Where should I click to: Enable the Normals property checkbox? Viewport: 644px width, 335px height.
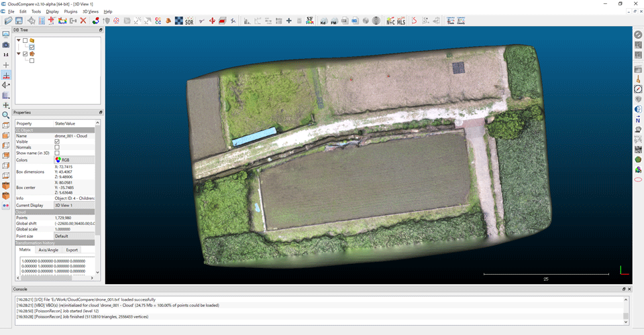coord(56,147)
